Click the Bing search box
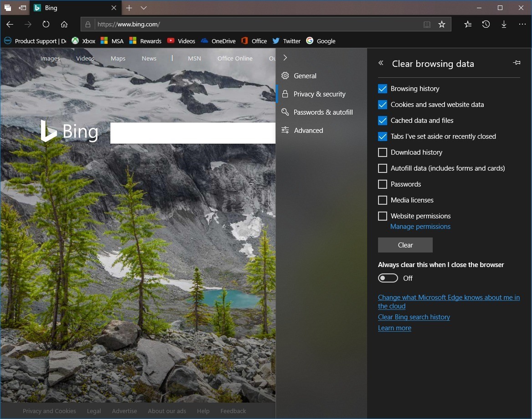532x419 pixels. click(x=193, y=133)
